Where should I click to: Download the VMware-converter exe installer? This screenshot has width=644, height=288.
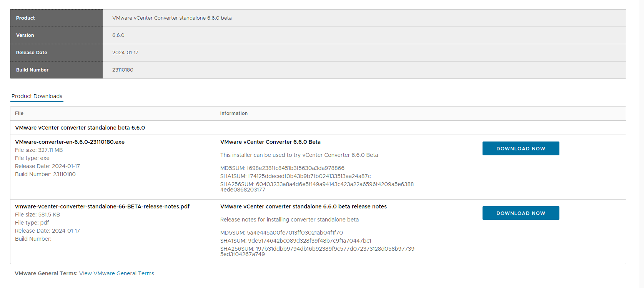pos(521,148)
